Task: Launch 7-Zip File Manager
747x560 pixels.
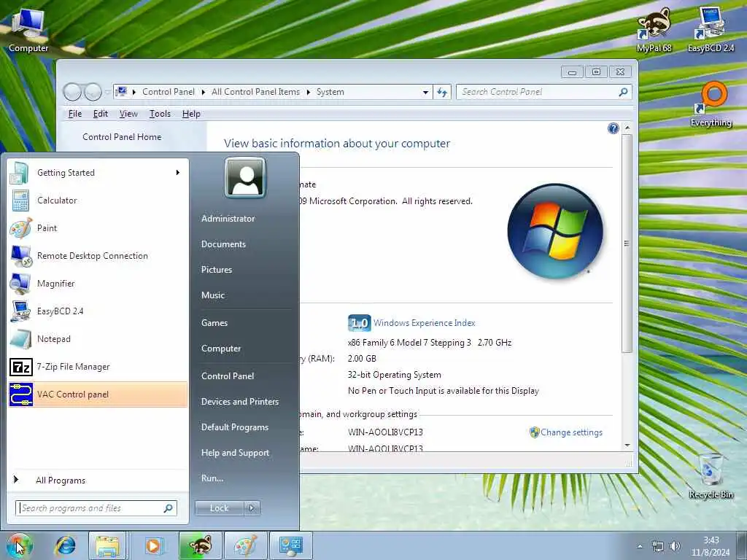Action: 98,367
